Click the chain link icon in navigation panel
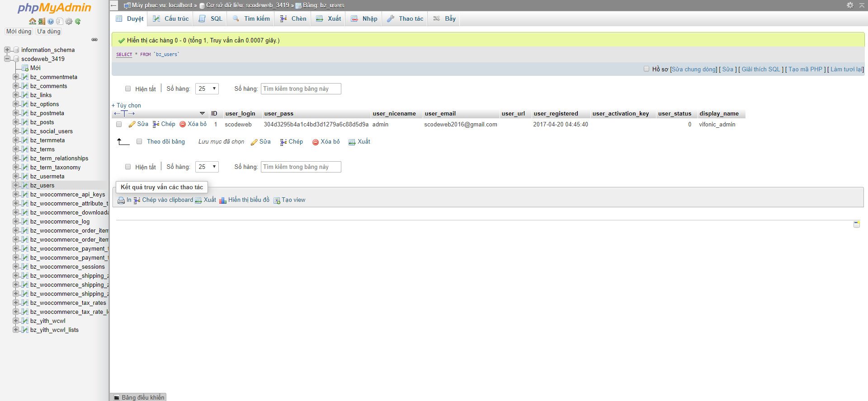Viewport: 868px width, 401px height. [x=94, y=40]
